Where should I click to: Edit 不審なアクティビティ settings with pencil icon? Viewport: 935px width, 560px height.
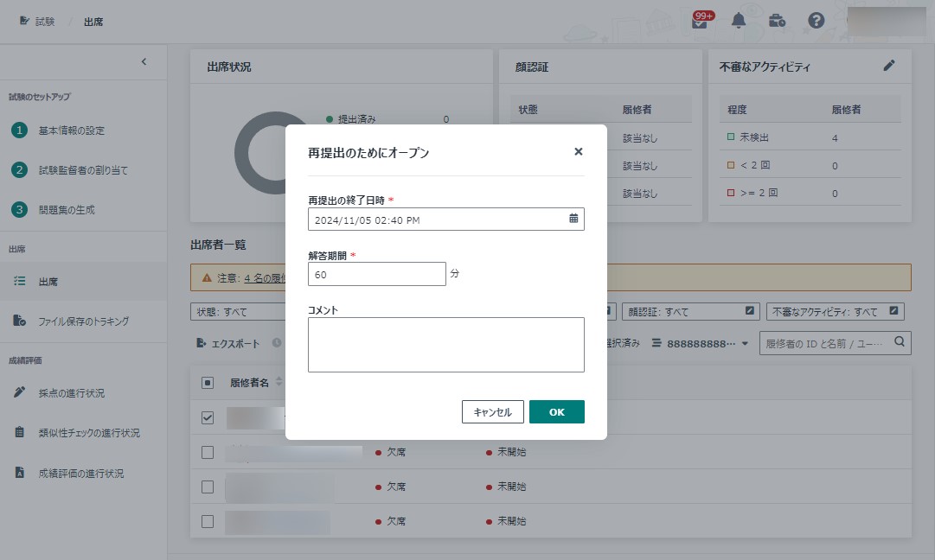click(889, 66)
